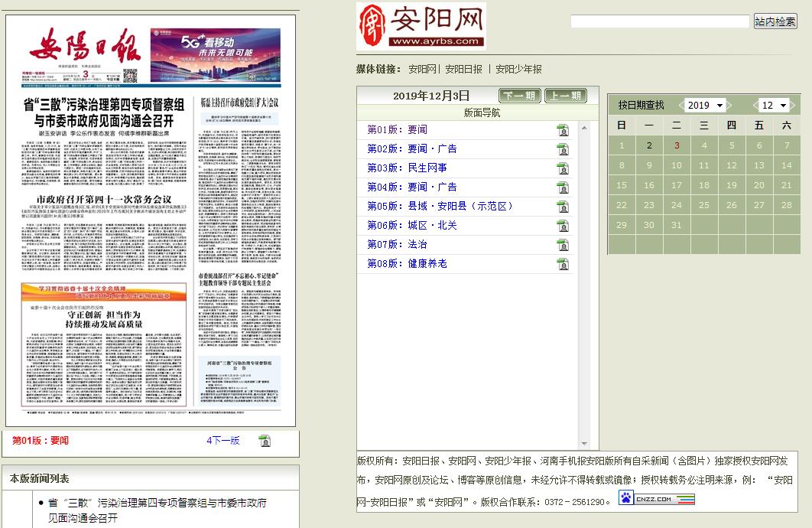Click the icon beside 第01版：要闻 row

[563, 130]
